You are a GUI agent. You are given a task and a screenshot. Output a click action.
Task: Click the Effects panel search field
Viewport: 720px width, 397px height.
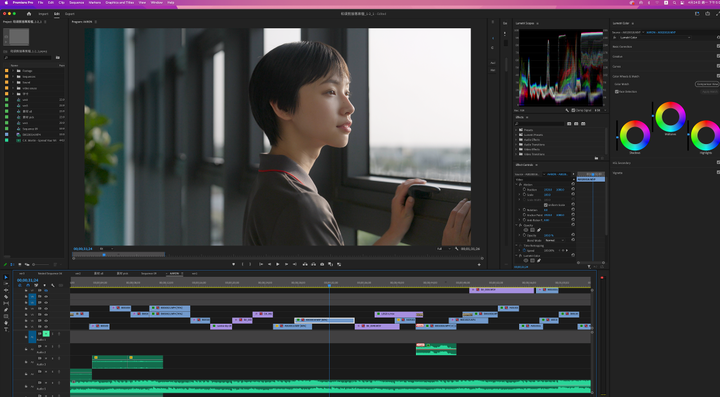539,124
